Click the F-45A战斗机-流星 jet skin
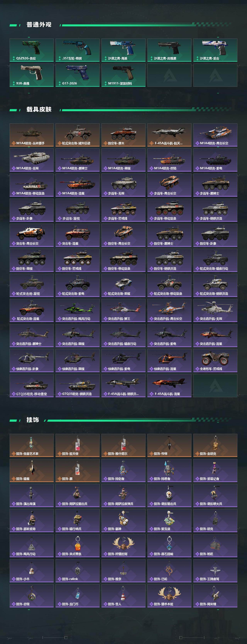 coord(169,385)
